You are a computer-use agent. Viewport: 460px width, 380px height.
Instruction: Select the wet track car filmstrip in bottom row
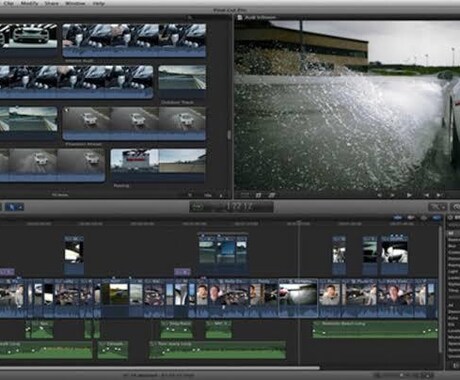click(52, 165)
